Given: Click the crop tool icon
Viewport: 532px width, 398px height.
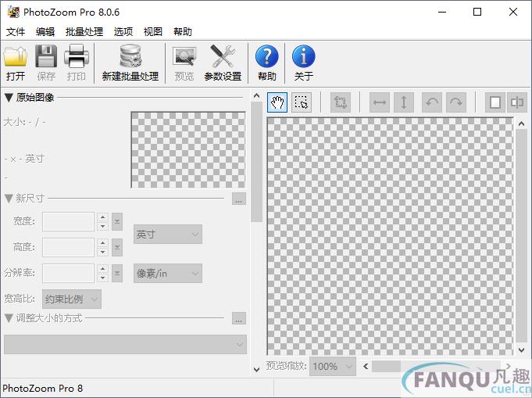Looking at the screenshot, I should [x=341, y=102].
